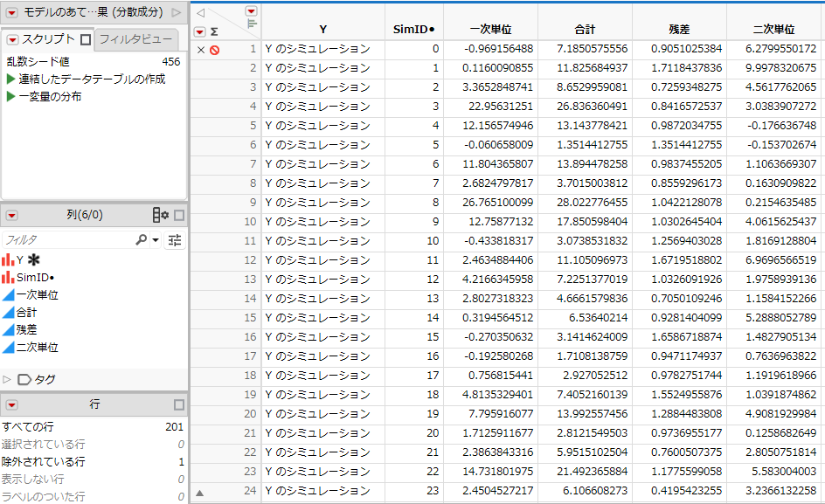Switch to the フィルタビュー tab
This screenshot has width=825, height=504.
coord(135,39)
